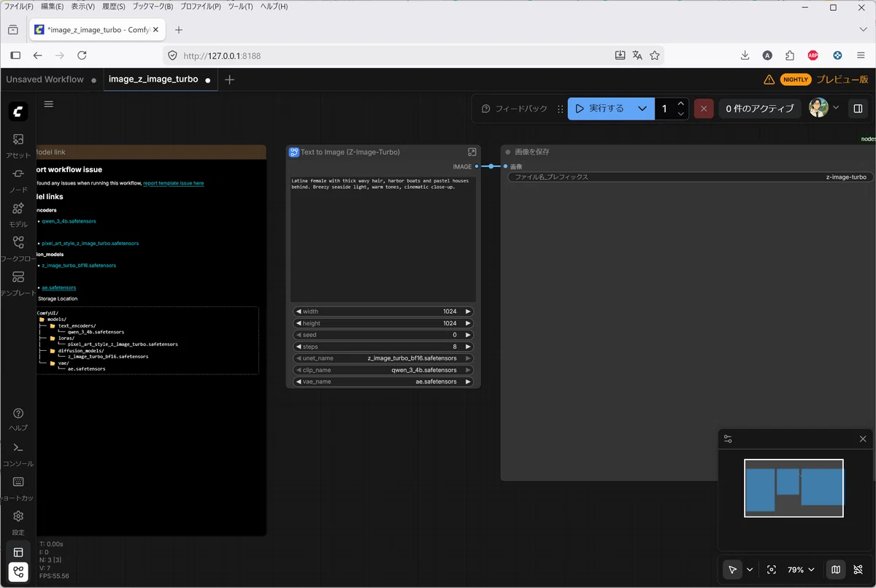Open the z_image_turbo_bf16.safetensors link
876x588 pixels.
coord(79,266)
